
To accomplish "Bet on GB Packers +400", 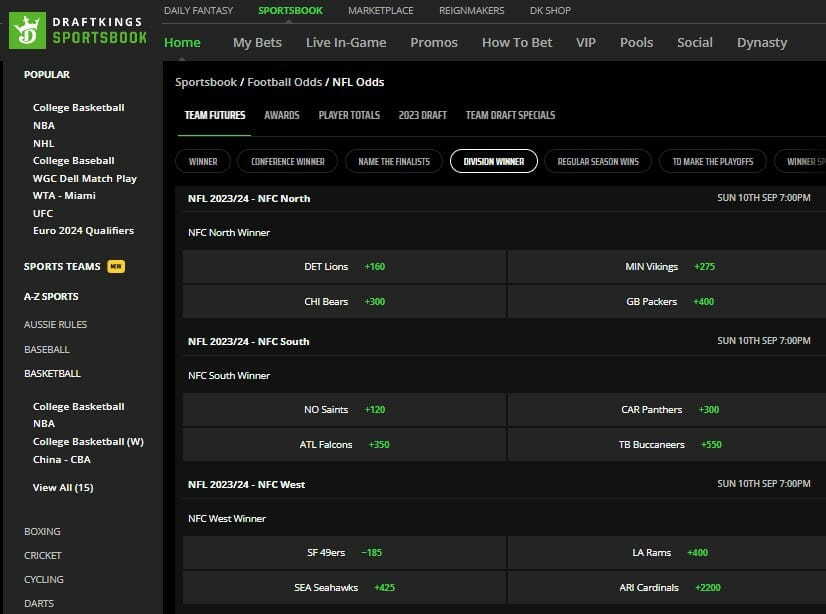I will tap(667, 302).
